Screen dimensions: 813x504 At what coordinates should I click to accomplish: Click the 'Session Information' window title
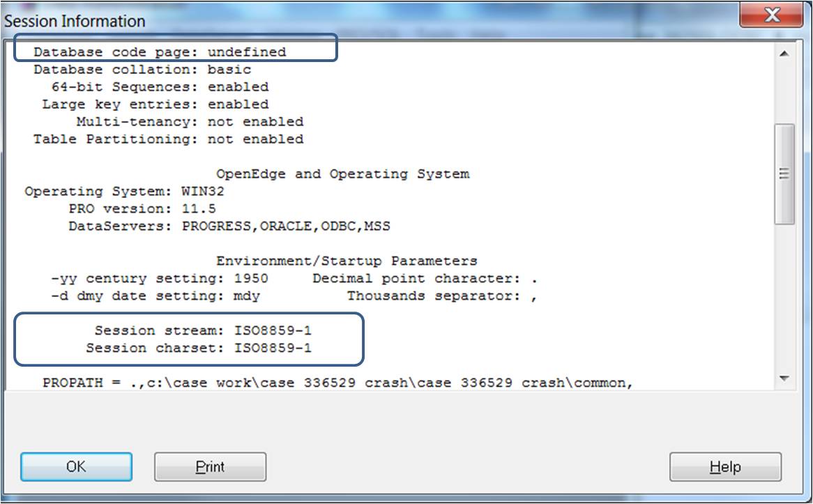pos(75,21)
